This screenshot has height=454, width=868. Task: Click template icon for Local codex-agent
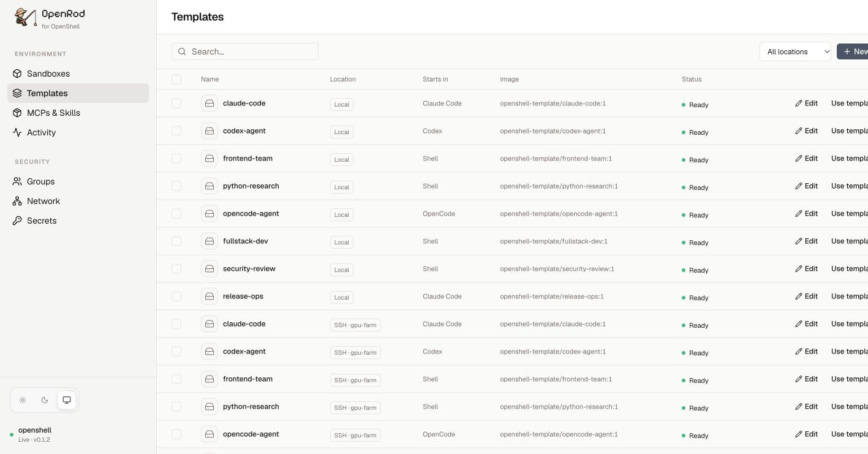pyautogui.click(x=209, y=131)
